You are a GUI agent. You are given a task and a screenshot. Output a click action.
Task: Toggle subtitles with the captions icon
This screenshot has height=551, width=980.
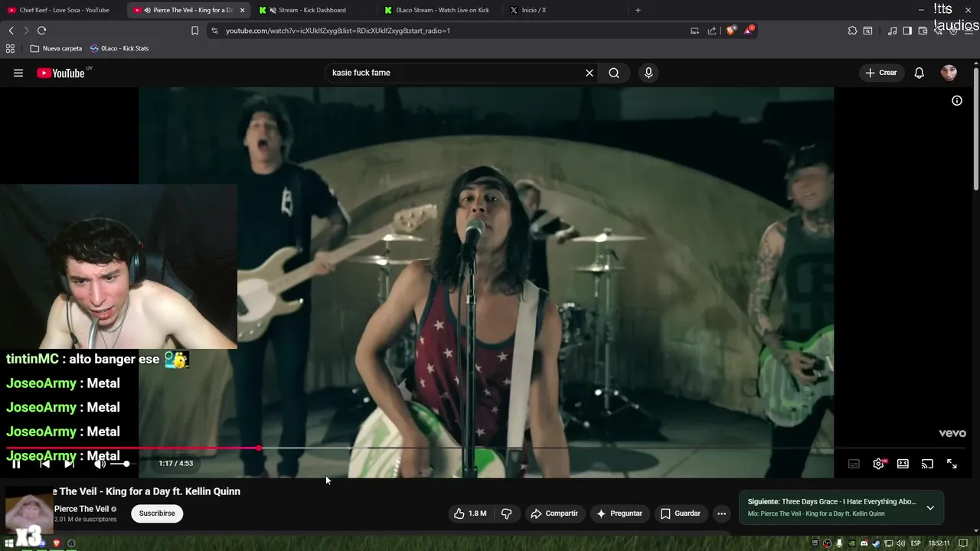coord(854,464)
